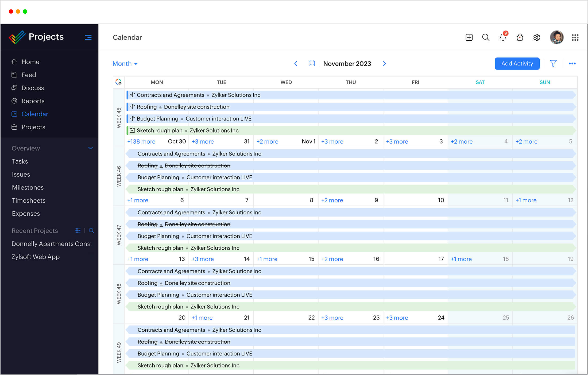Click the +3 more link on Nov 2
The width and height of the screenshot is (588, 375).
coord(332,141)
